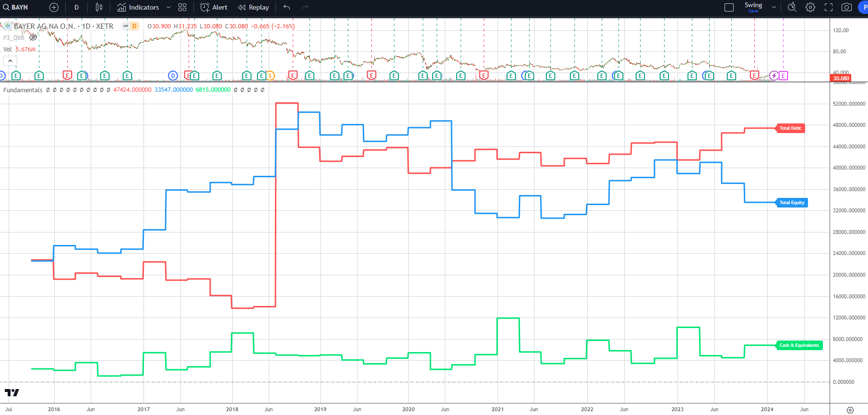Open scale settings icon at time axis corner
The width and height of the screenshot is (868, 415).
(850, 410)
